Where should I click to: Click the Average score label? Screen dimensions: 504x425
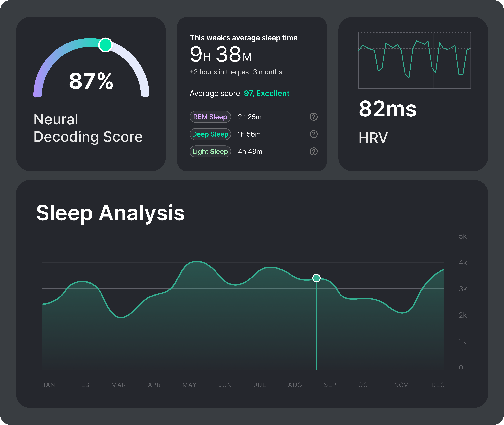pyautogui.click(x=215, y=94)
